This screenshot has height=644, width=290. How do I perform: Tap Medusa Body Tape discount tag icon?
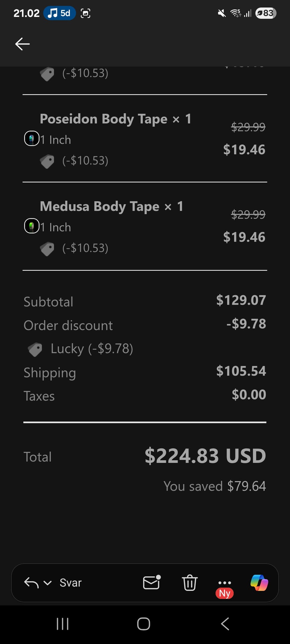(47, 248)
